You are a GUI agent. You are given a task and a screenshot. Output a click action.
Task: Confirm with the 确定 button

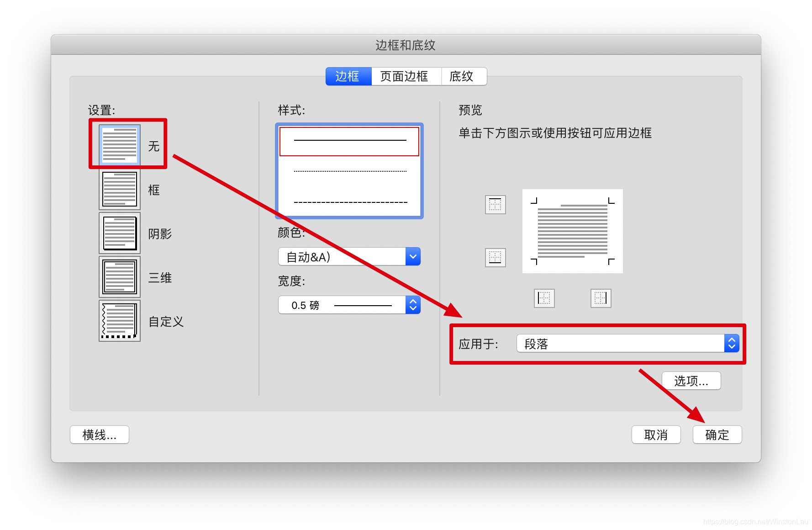(x=717, y=435)
